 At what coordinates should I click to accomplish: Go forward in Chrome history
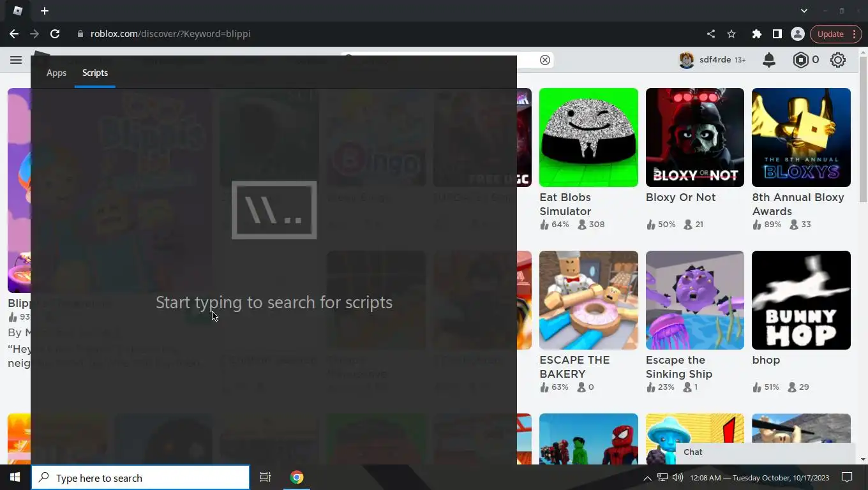34,34
